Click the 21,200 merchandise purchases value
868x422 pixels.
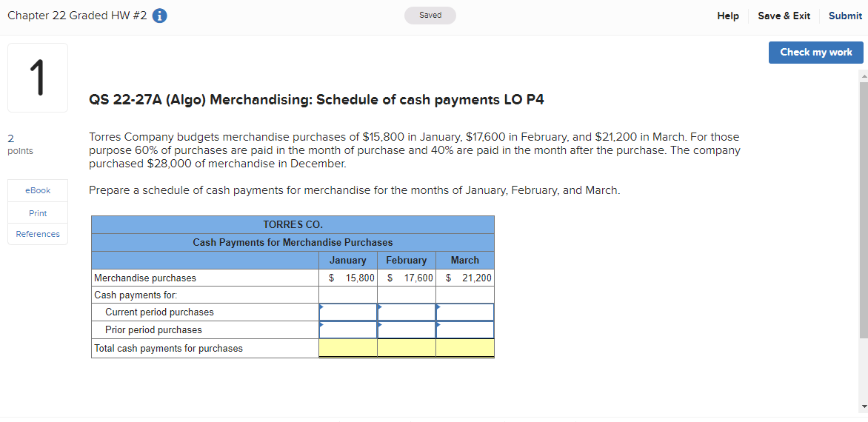[x=477, y=278]
